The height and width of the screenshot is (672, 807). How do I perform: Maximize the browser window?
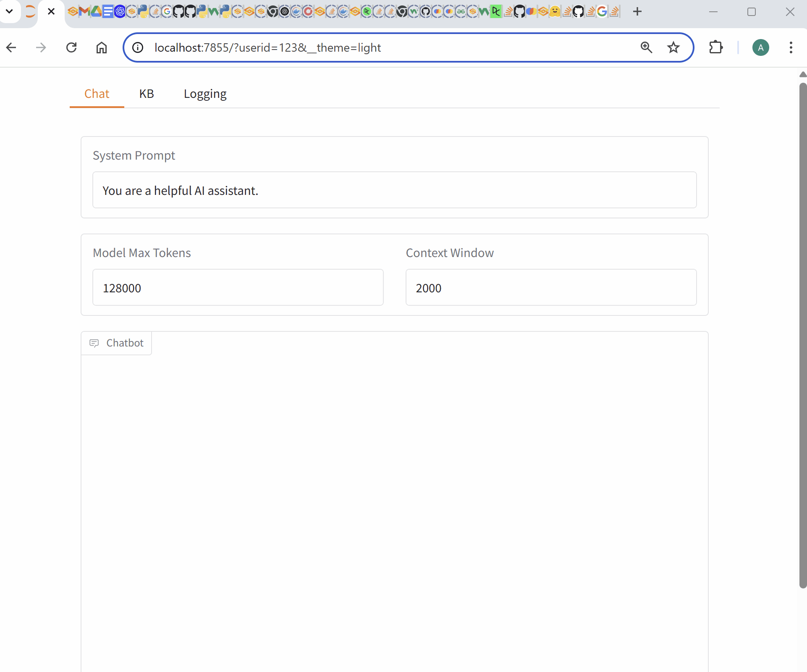click(752, 11)
